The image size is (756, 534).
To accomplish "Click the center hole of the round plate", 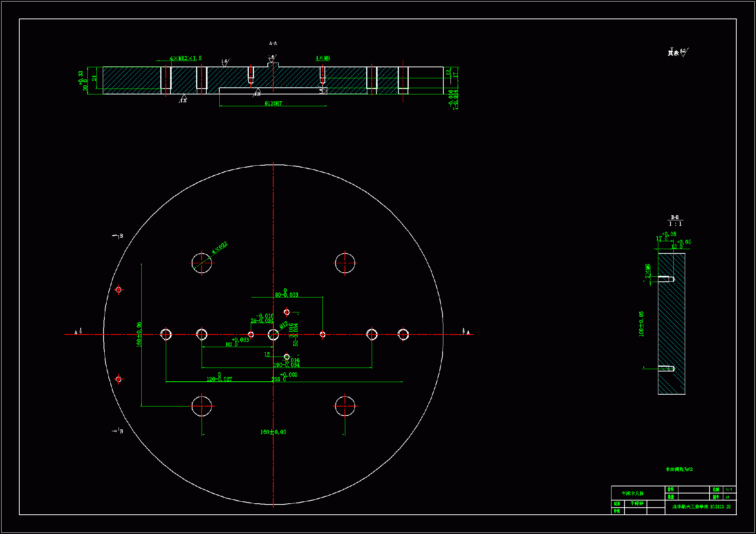I will click(273, 334).
